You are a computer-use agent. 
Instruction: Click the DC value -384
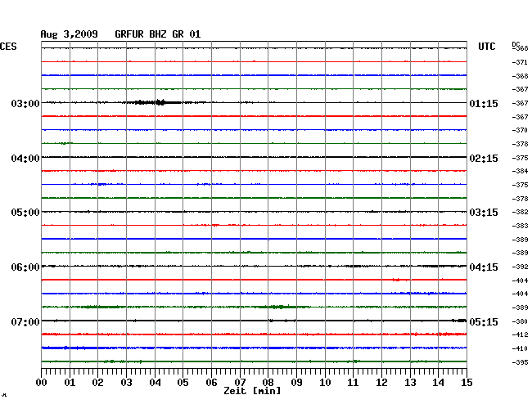pos(520,171)
